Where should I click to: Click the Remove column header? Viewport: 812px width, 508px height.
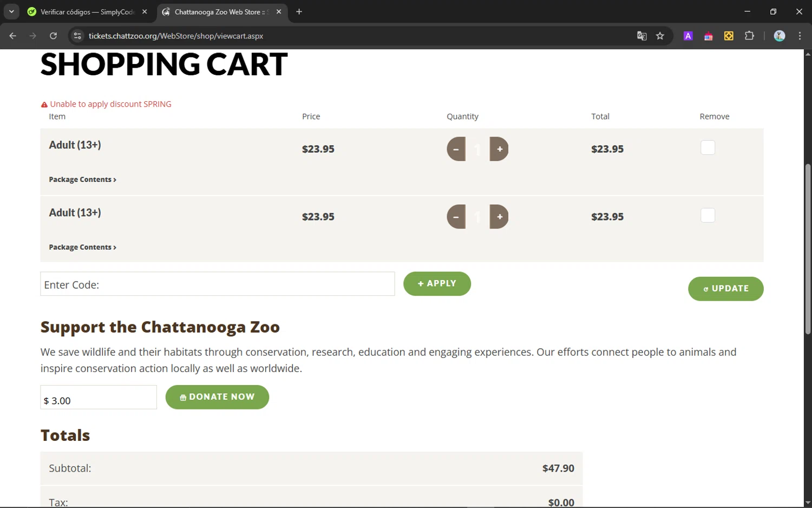(x=715, y=116)
